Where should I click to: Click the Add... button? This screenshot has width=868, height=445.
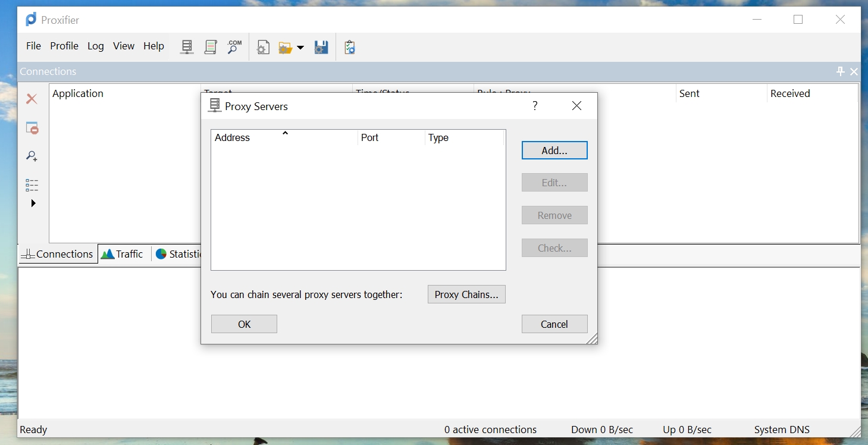click(554, 151)
